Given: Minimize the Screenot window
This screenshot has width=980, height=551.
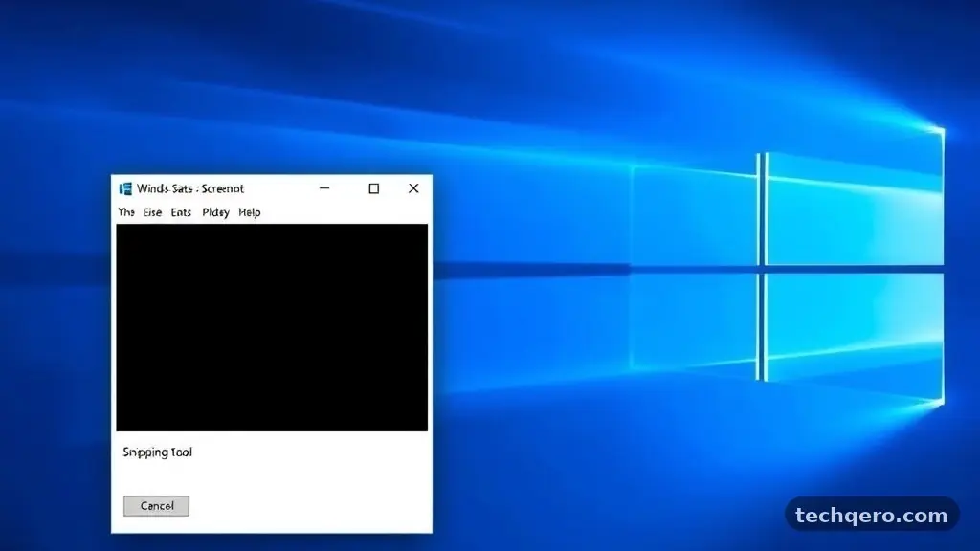Looking at the screenshot, I should tap(324, 188).
